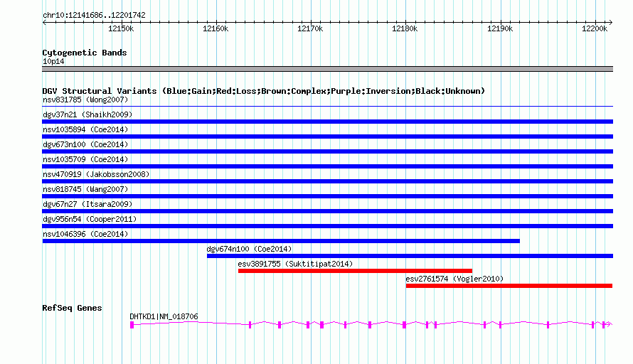Click the DHTKD1 gene end arrow

click(x=609, y=324)
